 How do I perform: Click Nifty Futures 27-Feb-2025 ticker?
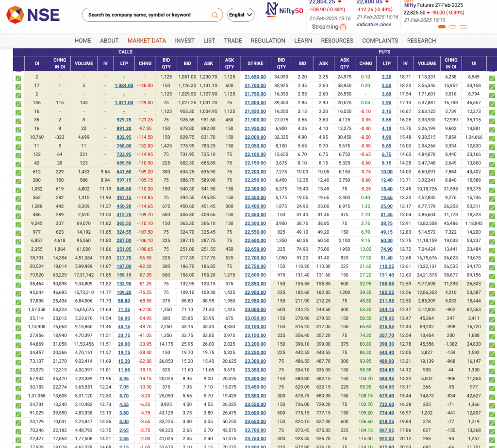433,5
